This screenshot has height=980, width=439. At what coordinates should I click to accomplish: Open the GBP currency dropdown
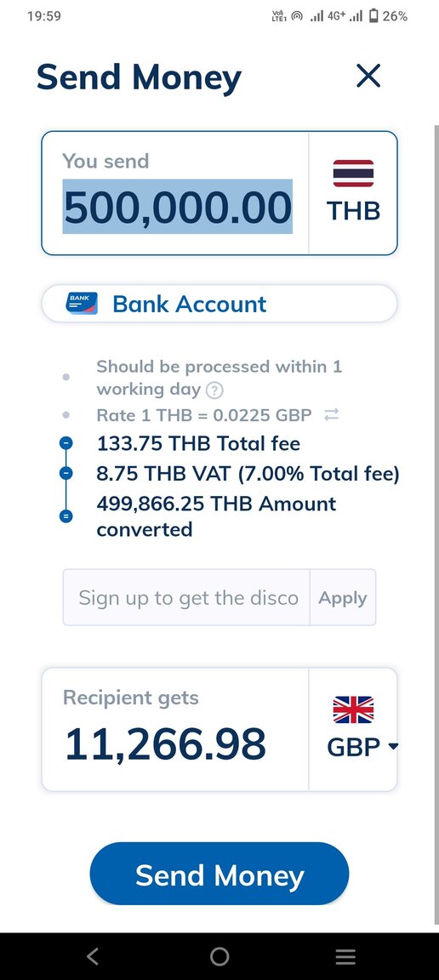click(x=362, y=746)
